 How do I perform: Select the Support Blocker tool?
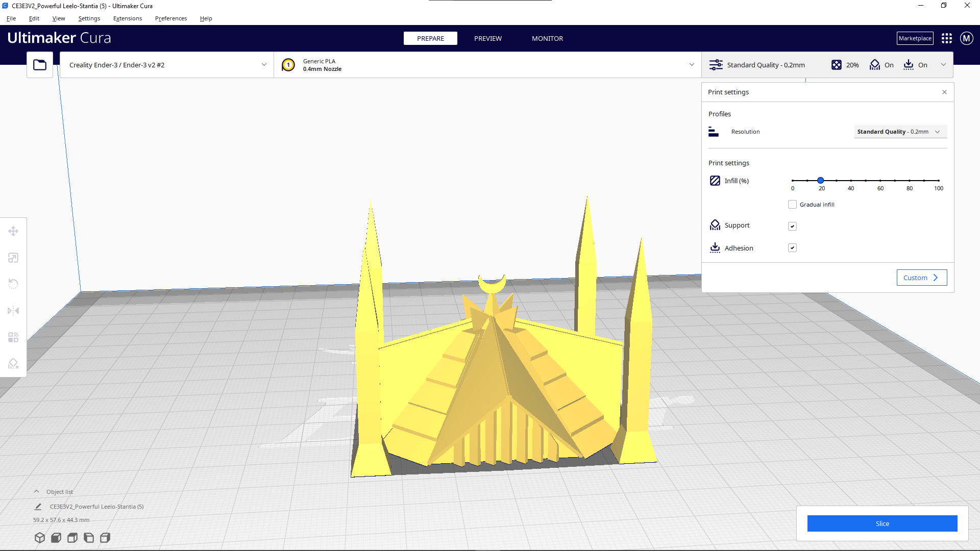pyautogui.click(x=13, y=363)
